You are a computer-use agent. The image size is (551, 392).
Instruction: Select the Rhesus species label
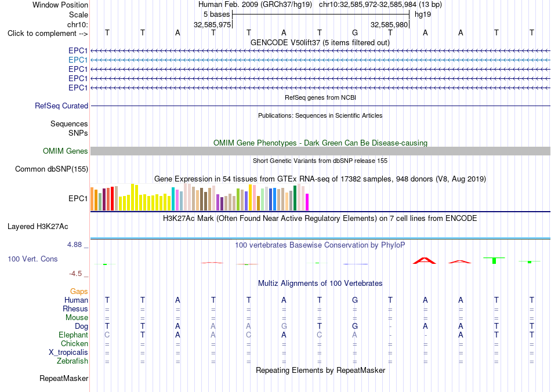point(75,308)
